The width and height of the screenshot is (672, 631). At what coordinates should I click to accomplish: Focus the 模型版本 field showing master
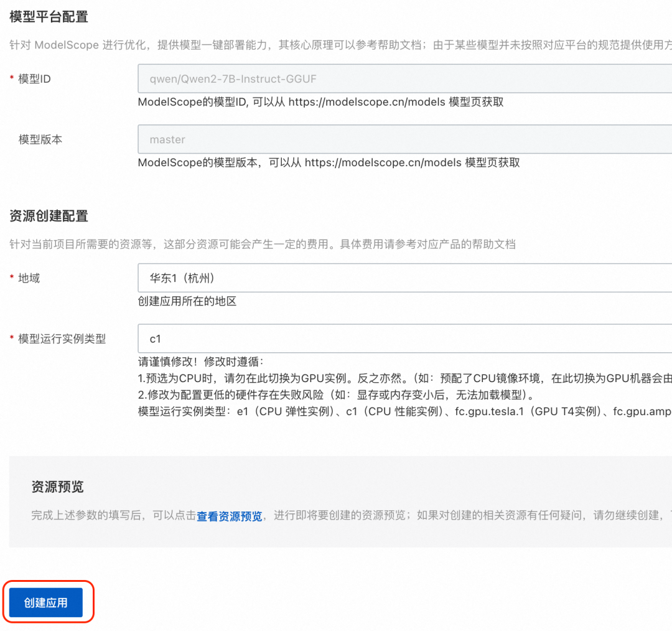pyautogui.click(x=404, y=139)
